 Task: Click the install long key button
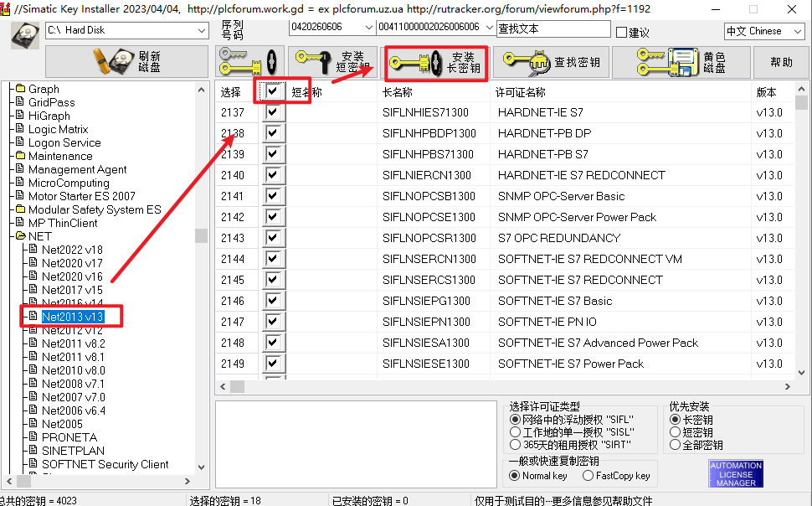436,64
